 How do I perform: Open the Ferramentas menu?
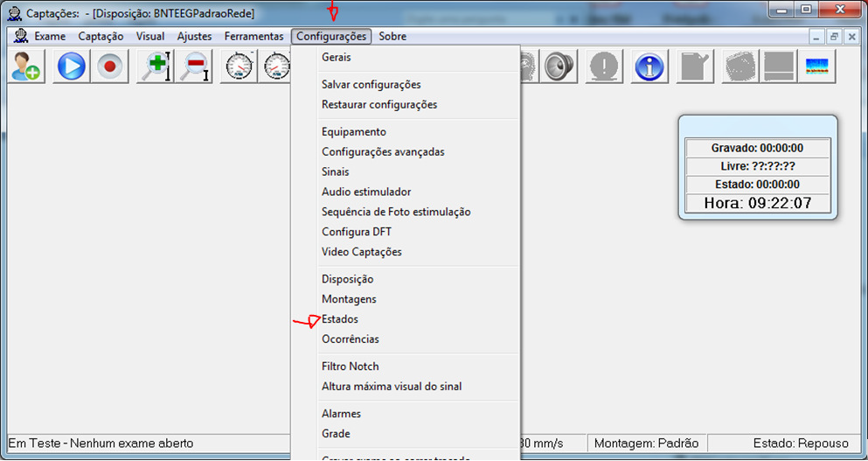[x=253, y=37]
